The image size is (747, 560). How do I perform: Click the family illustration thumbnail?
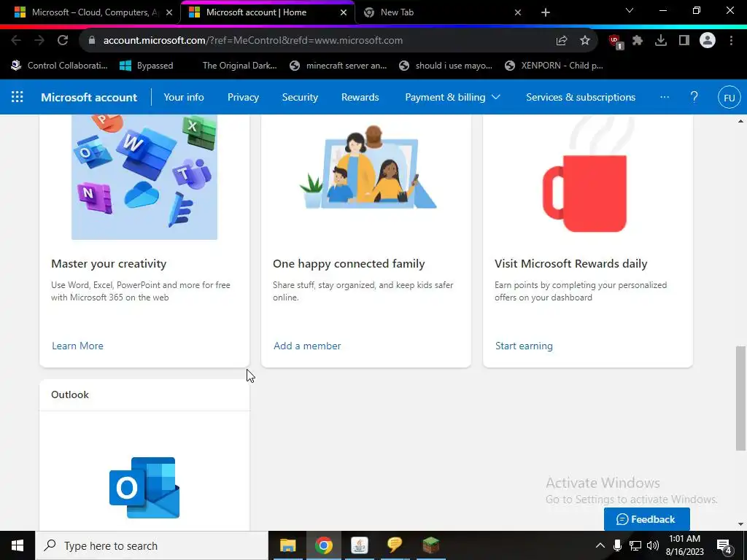click(367, 168)
